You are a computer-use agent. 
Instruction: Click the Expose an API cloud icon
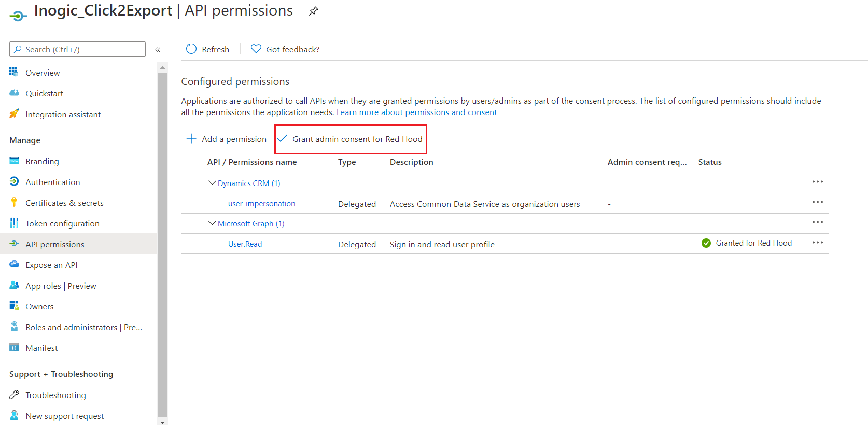pyautogui.click(x=14, y=264)
